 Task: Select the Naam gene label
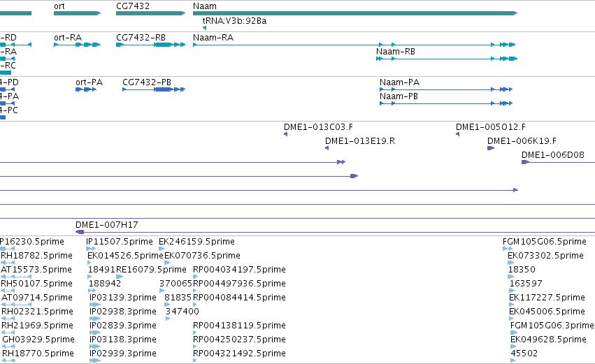[205, 6]
